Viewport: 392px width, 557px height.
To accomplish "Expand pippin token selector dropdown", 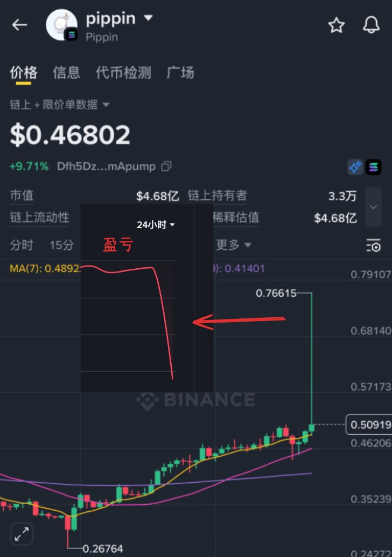I will point(148,17).
